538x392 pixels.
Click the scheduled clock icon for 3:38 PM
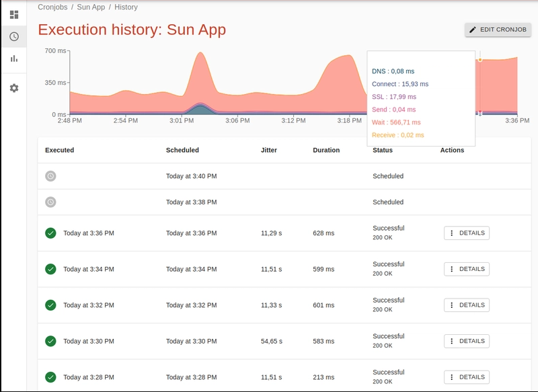coord(50,202)
